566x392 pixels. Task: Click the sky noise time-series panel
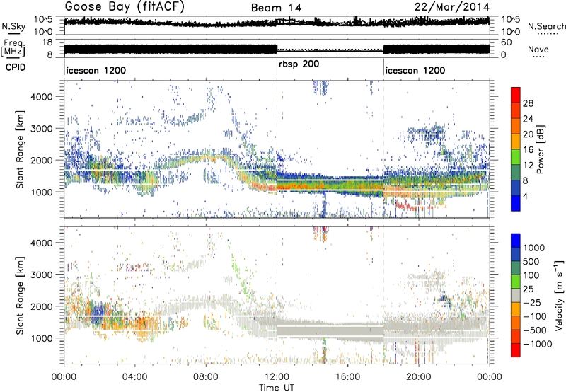(277, 25)
